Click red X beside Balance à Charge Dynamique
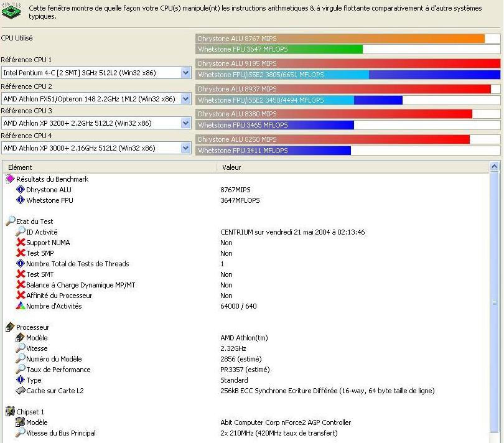This screenshot has height=443, width=504. coord(21,284)
